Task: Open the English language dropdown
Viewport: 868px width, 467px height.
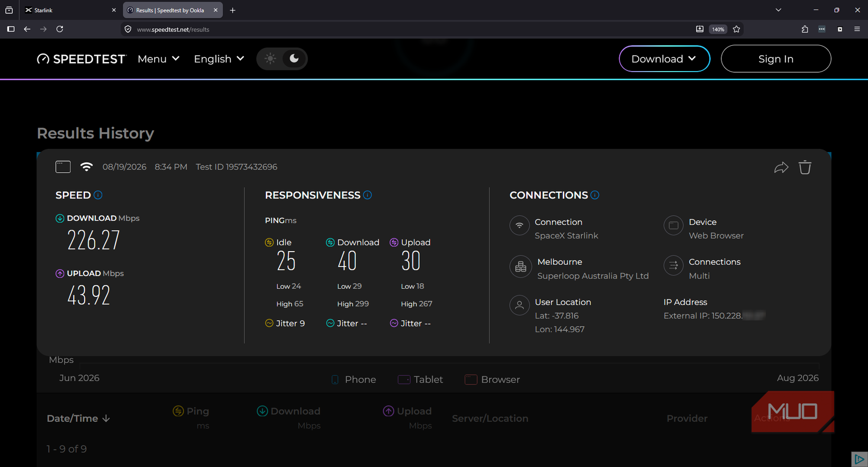Action: tap(219, 59)
